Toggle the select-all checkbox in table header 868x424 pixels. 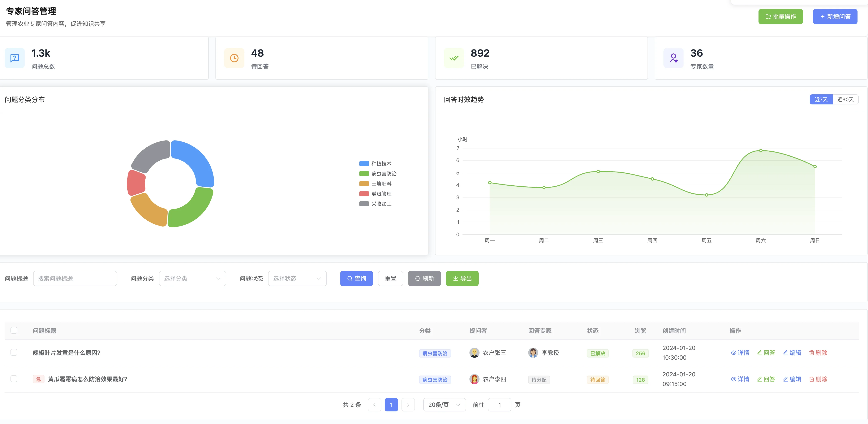click(14, 330)
